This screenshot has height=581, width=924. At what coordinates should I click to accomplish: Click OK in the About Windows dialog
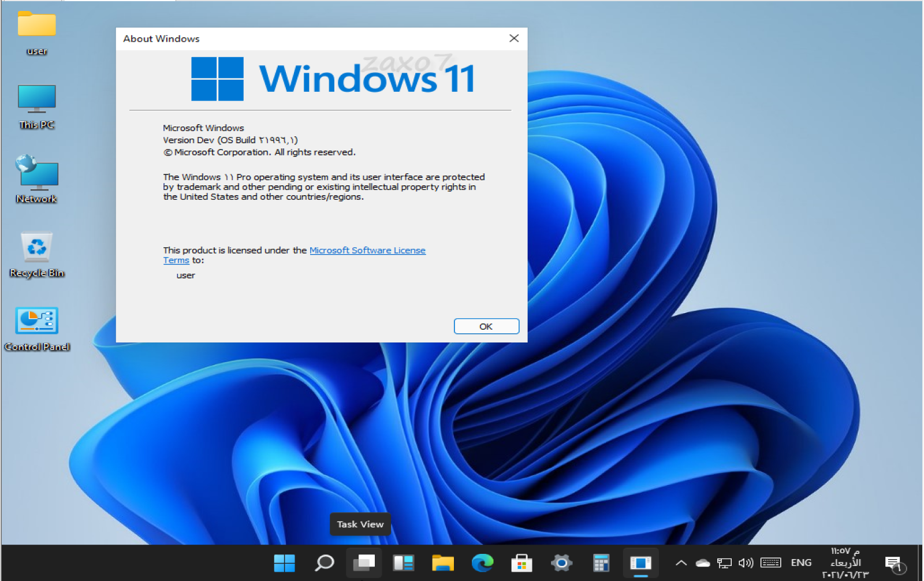(x=486, y=326)
